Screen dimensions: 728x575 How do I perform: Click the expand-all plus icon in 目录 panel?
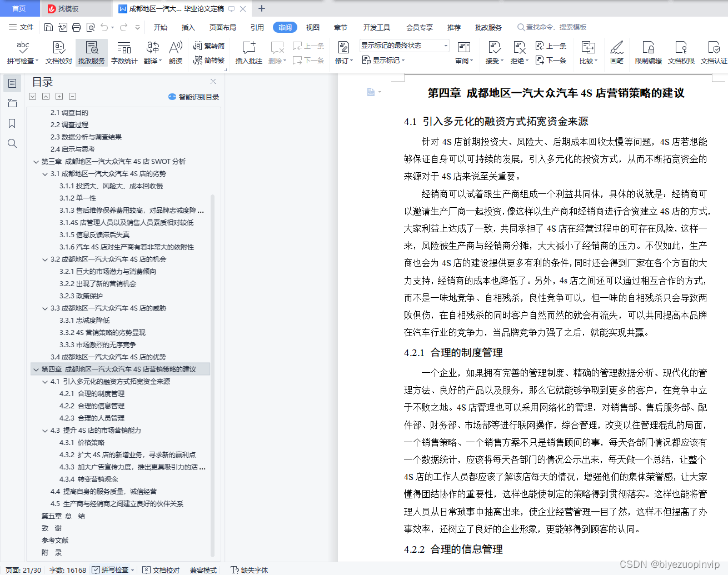(59, 96)
